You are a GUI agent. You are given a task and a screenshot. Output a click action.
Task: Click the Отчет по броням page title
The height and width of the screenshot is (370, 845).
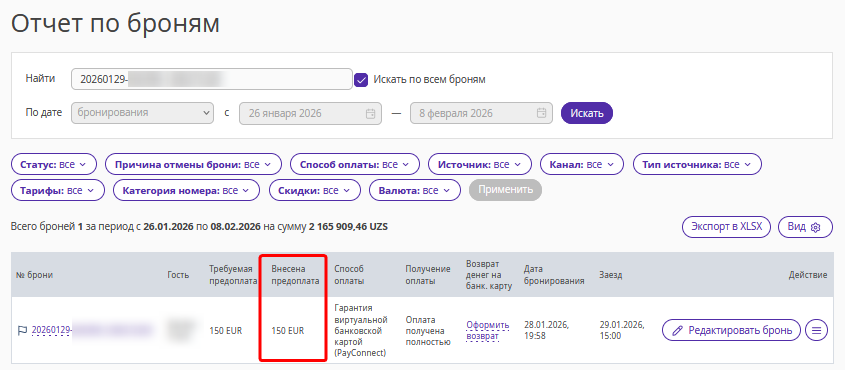point(115,24)
